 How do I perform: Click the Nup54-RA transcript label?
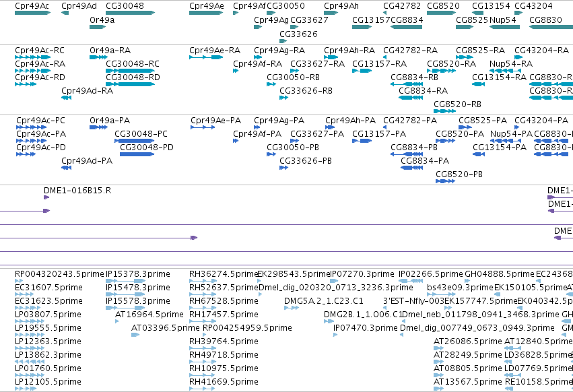click(511, 63)
